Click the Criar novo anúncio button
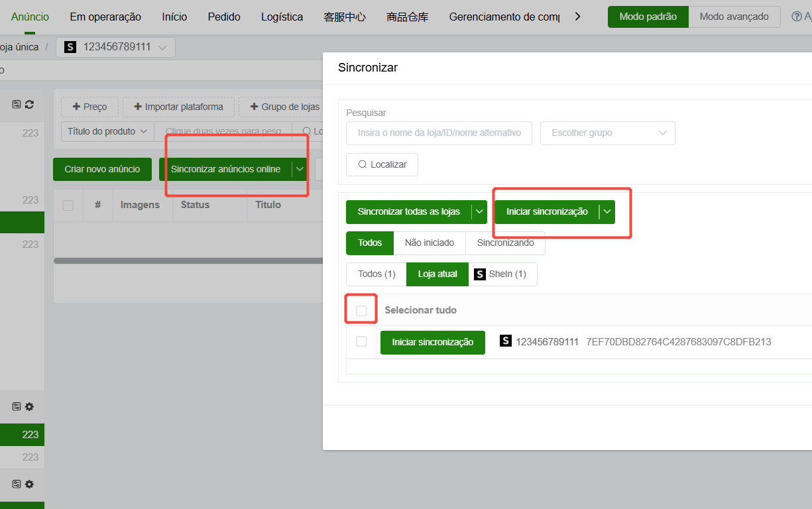This screenshot has width=812, height=509. 102,169
